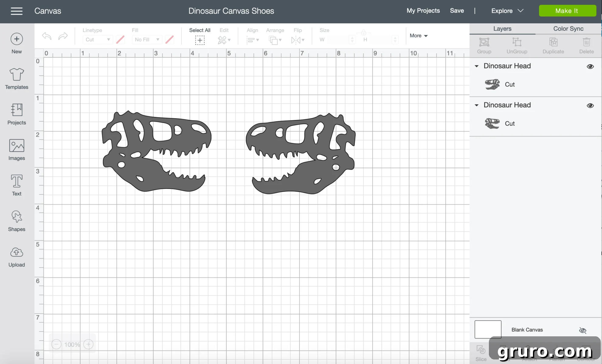
Task: Collapse the second Dinosaur Head group
Action: pyautogui.click(x=477, y=105)
